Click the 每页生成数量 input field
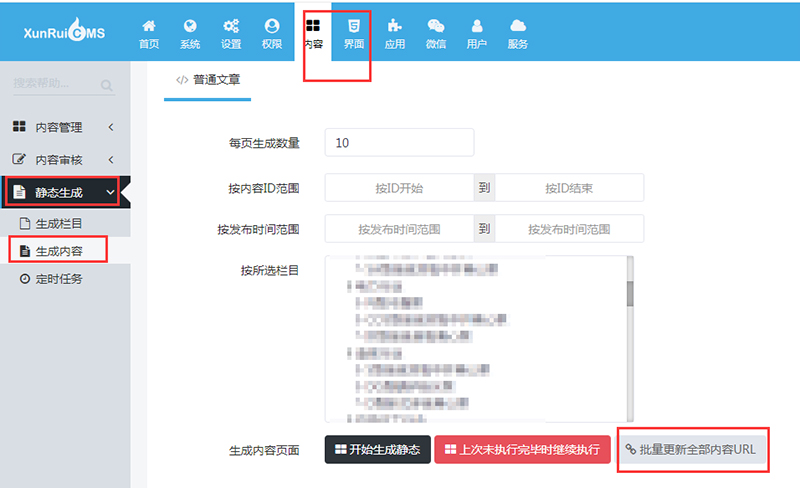Viewport: 800px width, 488px height. (399, 143)
